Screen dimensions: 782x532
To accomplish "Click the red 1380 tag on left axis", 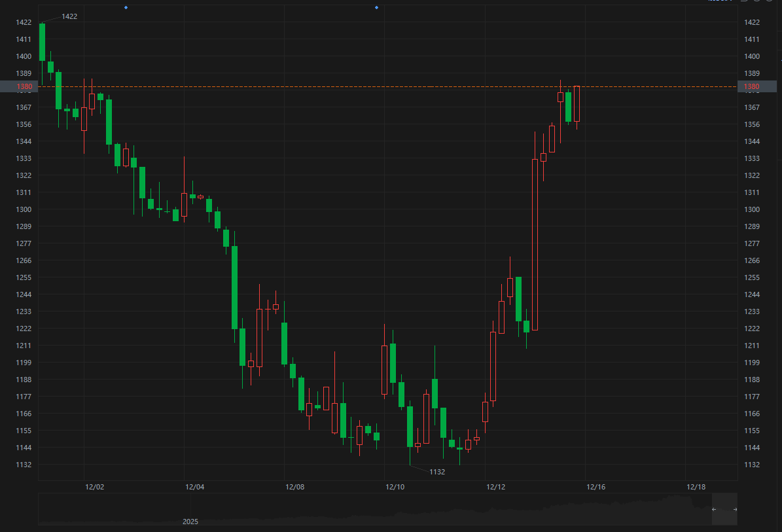I will pyautogui.click(x=24, y=86).
